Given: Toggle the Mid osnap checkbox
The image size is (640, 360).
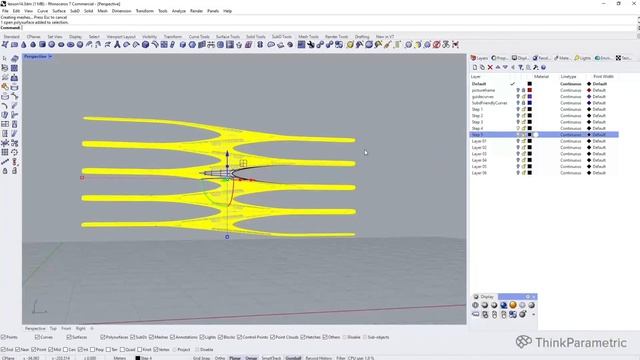Looking at the screenshot, I should point(51,349).
